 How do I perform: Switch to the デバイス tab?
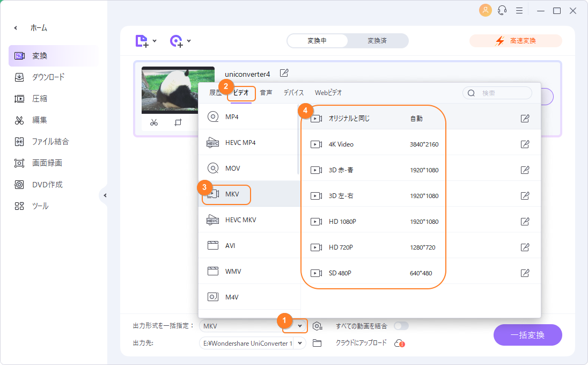click(x=293, y=93)
